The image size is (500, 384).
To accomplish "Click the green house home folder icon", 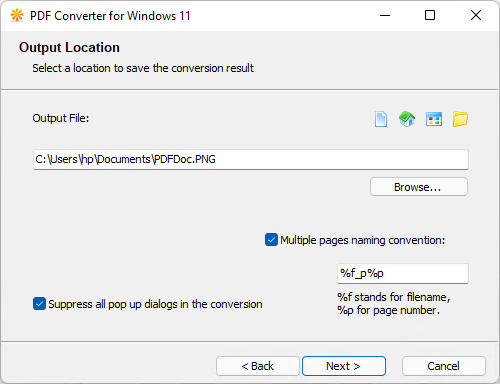I will (407, 119).
